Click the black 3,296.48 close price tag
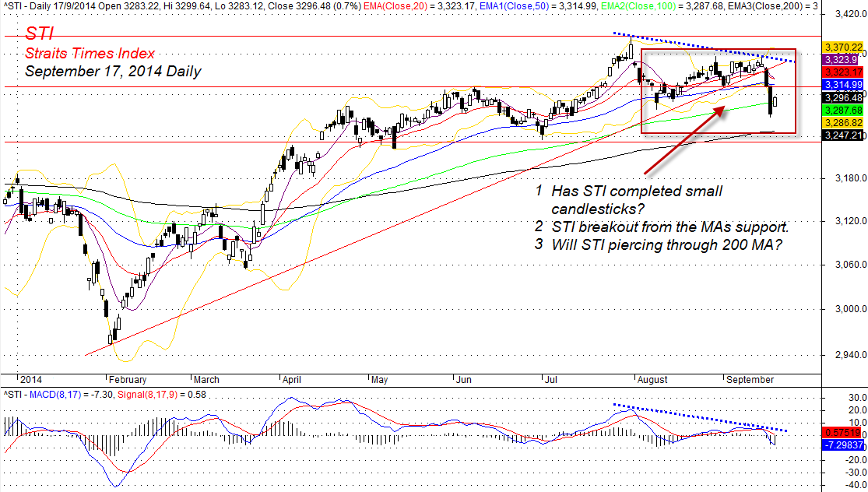868x492 pixels. click(843, 97)
